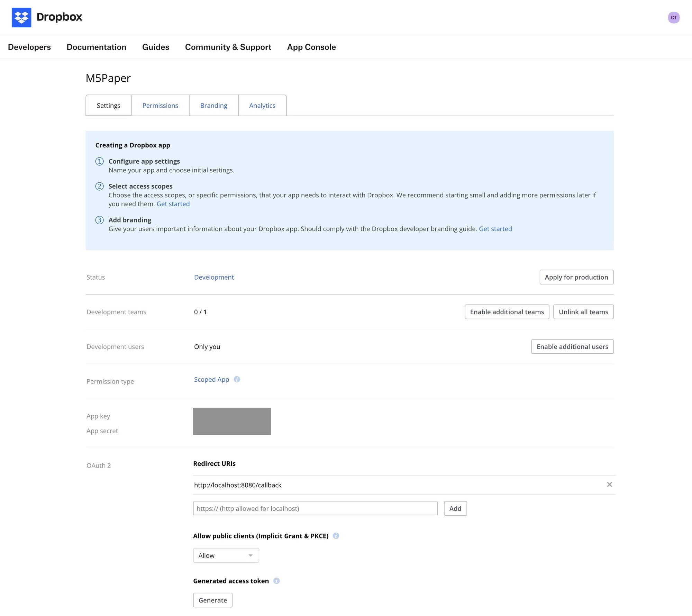Viewport: 692px width, 616px height.
Task: Open the Branding tab
Action: [x=213, y=105]
